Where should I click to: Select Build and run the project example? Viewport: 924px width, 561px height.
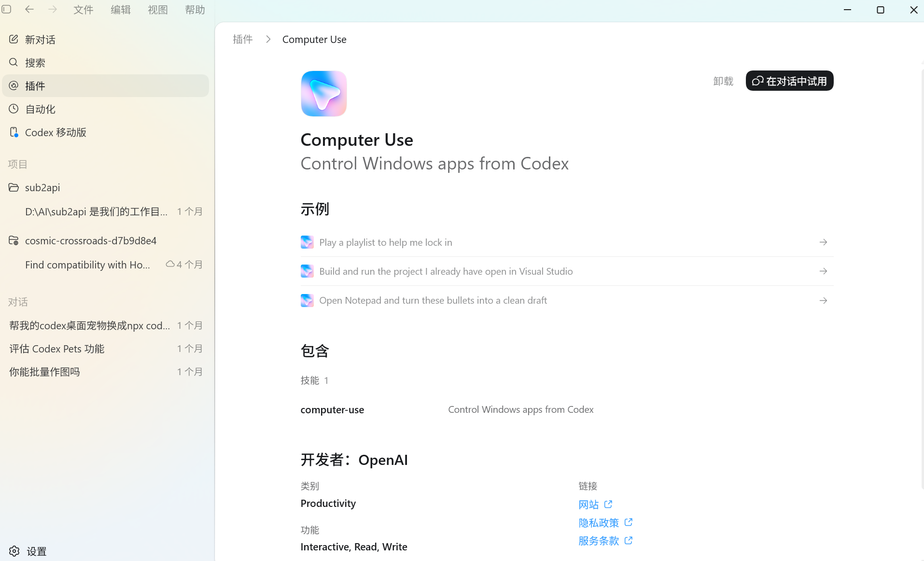[x=567, y=271]
